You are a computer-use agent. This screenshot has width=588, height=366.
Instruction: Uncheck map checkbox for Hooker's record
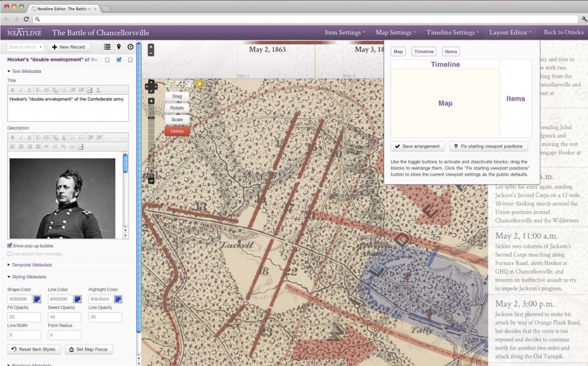[x=119, y=60]
